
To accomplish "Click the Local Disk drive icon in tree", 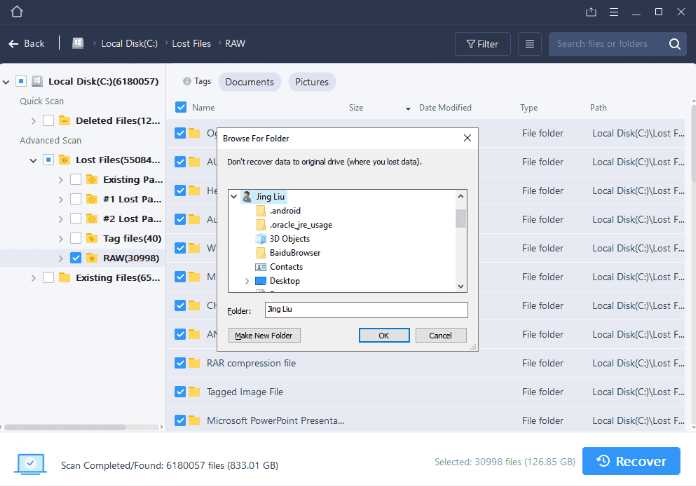I will pos(37,81).
